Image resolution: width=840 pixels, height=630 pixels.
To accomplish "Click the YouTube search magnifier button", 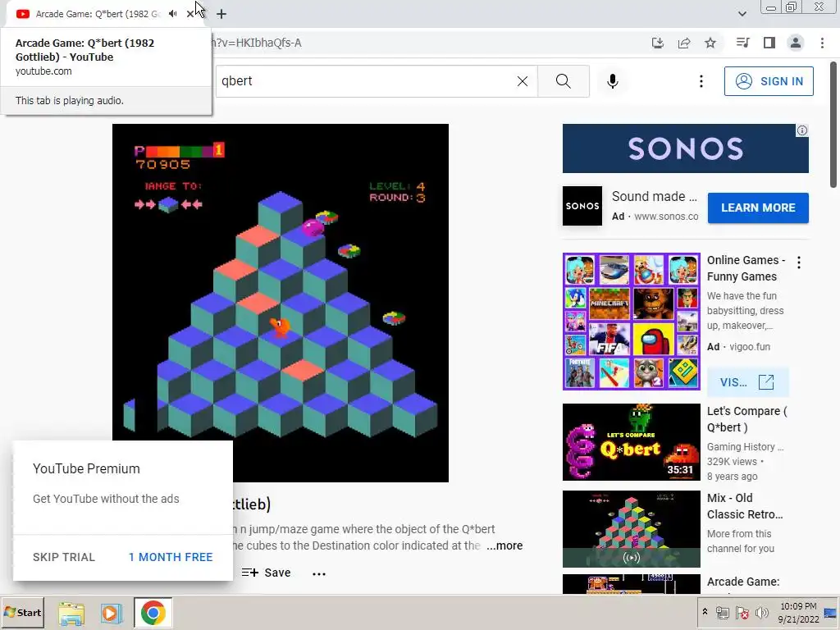I will [564, 81].
